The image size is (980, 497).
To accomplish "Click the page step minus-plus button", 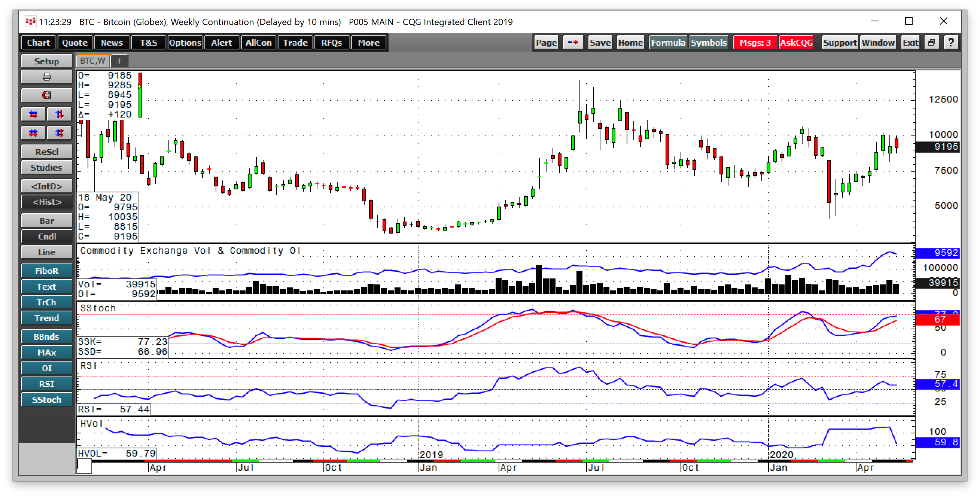I will point(573,43).
